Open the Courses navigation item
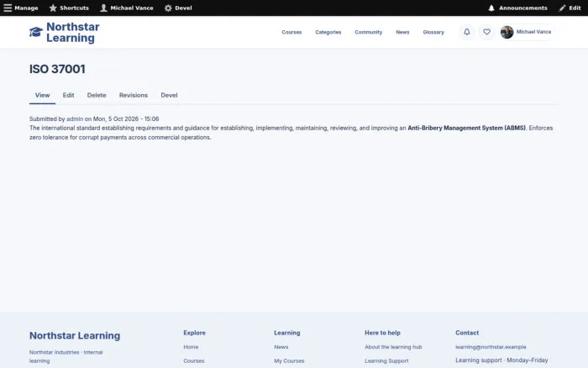The height and width of the screenshot is (368, 588). (291, 32)
